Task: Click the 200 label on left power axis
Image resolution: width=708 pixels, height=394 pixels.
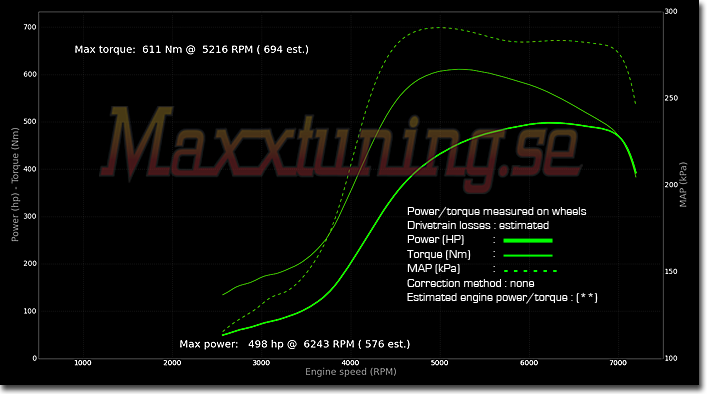Action: tap(30, 264)
